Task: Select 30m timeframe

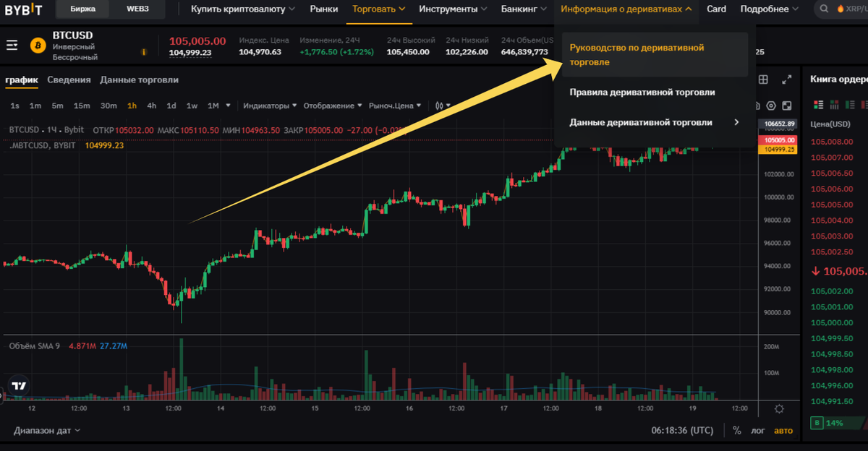Action: 109,106
